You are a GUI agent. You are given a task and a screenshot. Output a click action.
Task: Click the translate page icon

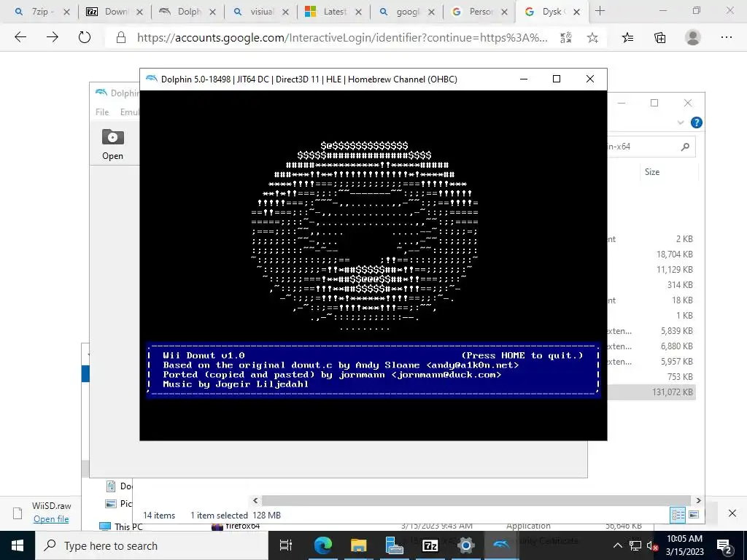[565, 38]
